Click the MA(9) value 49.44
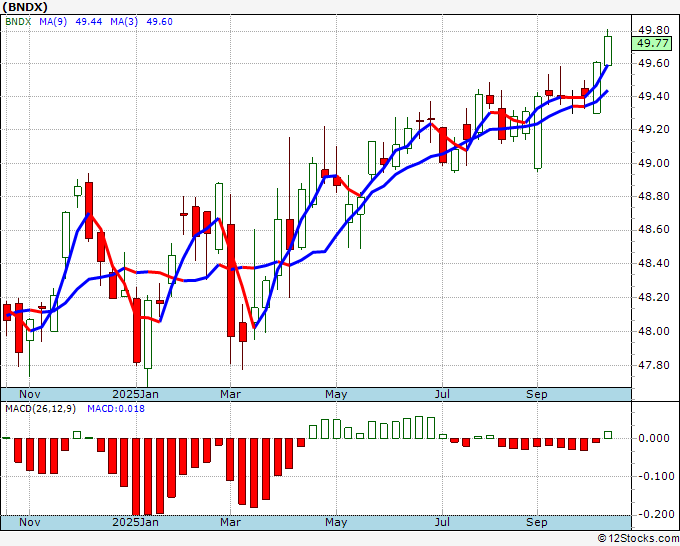Screen dimensions: 680x546 click(89, 22)
